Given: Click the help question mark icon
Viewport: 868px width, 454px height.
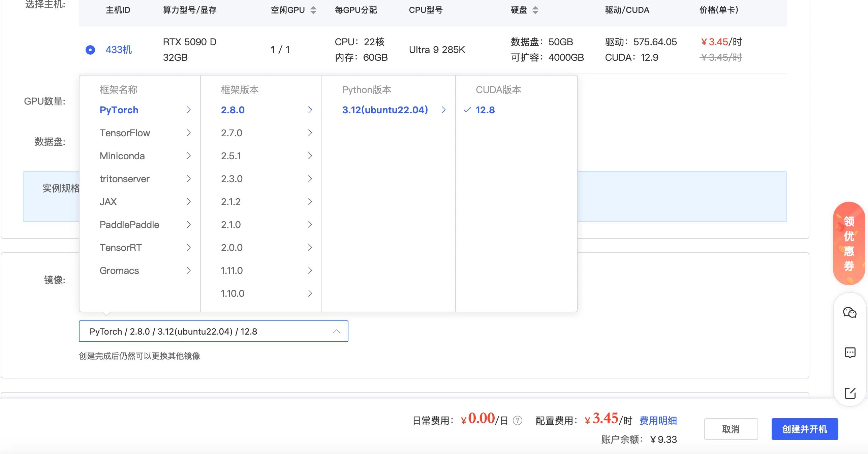Looking at the screenshot, I should tap(517, 421).
